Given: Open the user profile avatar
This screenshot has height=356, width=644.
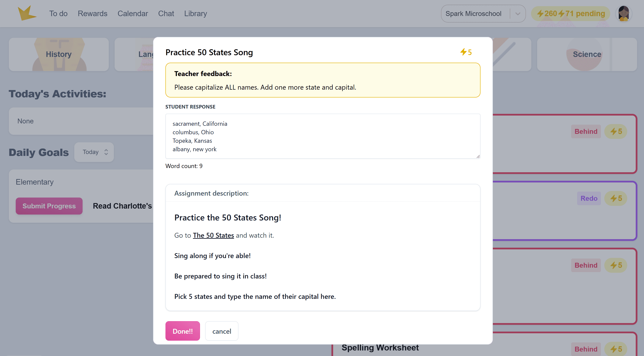Looking at the screenshot, I should 623,14.
